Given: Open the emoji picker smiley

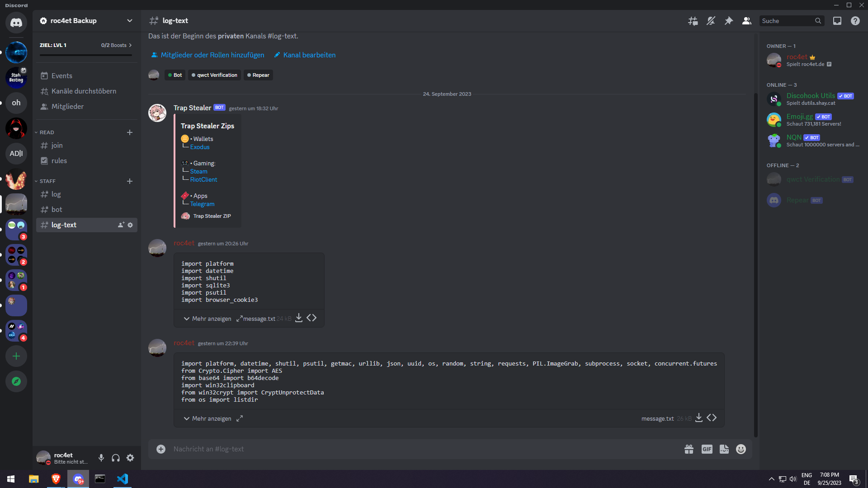Looking at the screenshot, I should coord(741,449).
